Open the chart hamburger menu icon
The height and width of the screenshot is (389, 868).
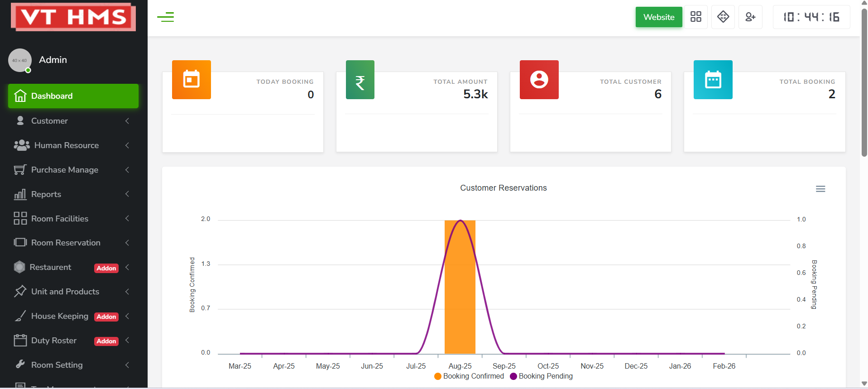(x=820, y=189)
